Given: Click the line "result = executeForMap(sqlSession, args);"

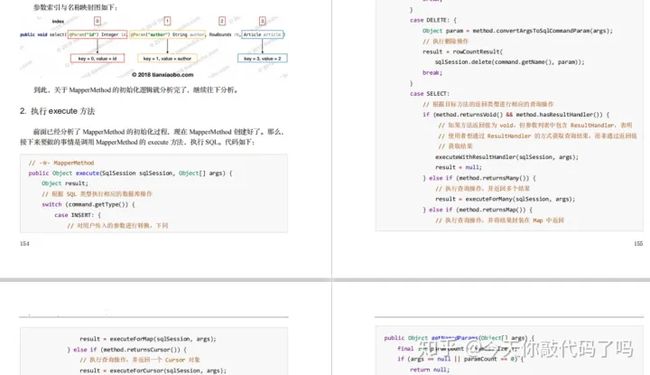Looking at the screenshot, I should [x=148, y=339].
